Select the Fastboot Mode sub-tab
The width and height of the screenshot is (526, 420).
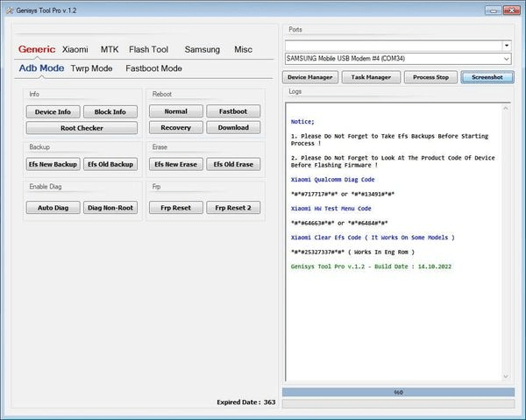click(x=154, y=68)
